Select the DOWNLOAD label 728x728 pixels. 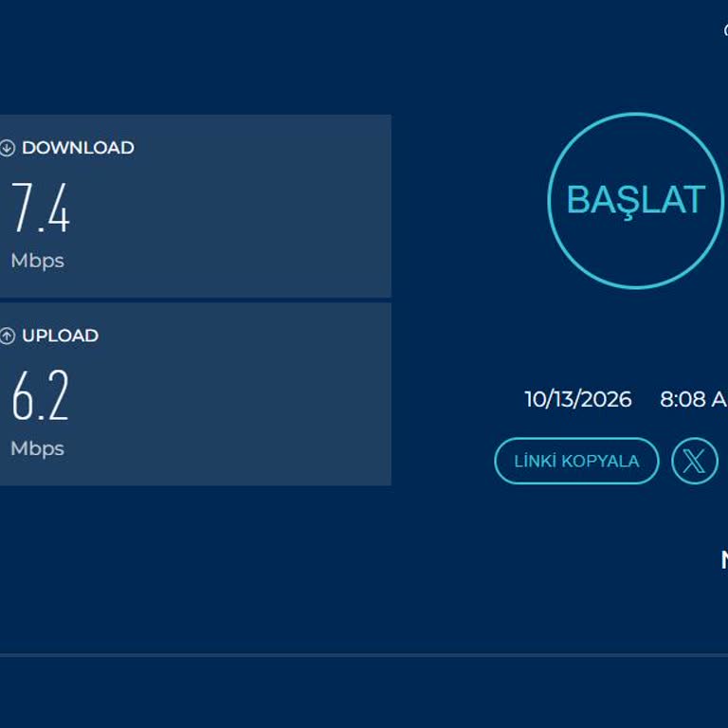tap(78, 148)
